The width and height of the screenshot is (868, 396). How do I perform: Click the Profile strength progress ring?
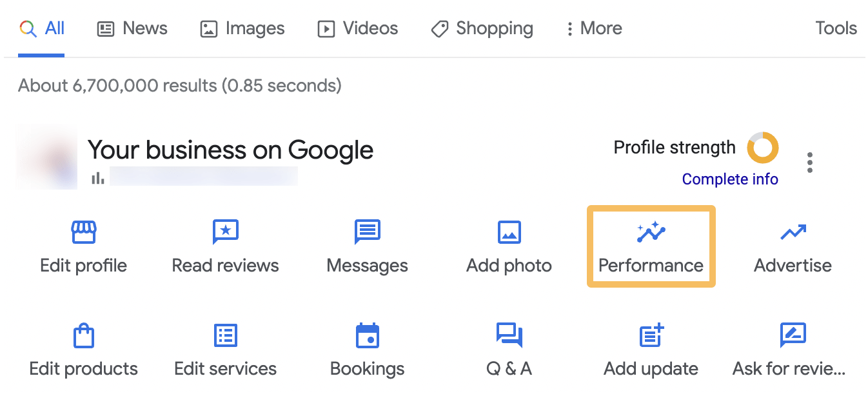(x=763, y=148)
